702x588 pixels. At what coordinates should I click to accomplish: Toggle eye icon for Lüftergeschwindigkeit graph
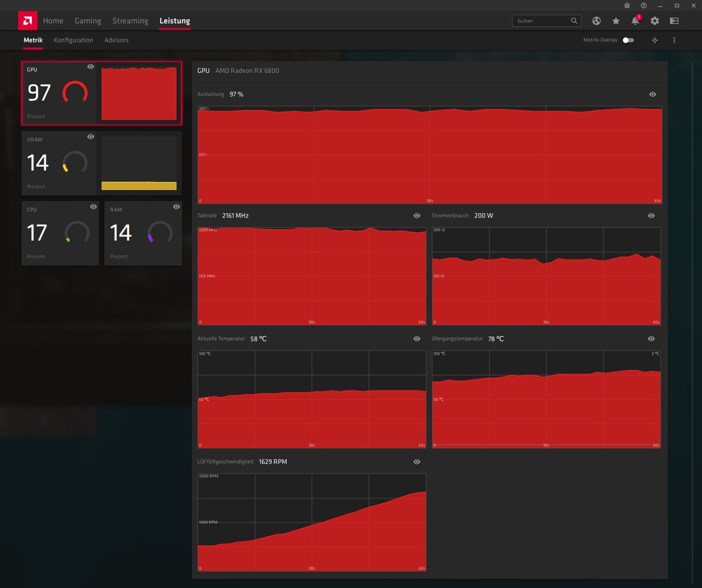[x=417, y=462]
